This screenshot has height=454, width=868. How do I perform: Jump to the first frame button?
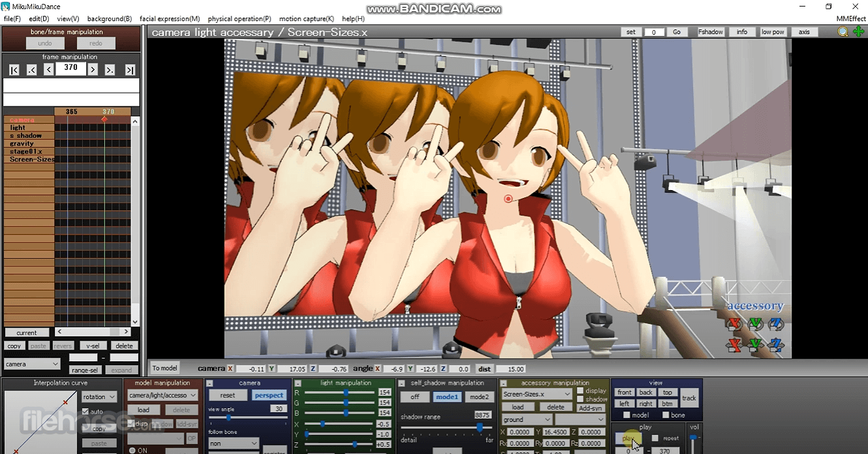point(14,70)
